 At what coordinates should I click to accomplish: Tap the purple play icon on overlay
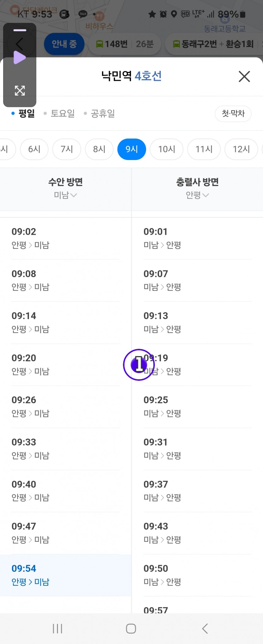[x=20, y=58]
